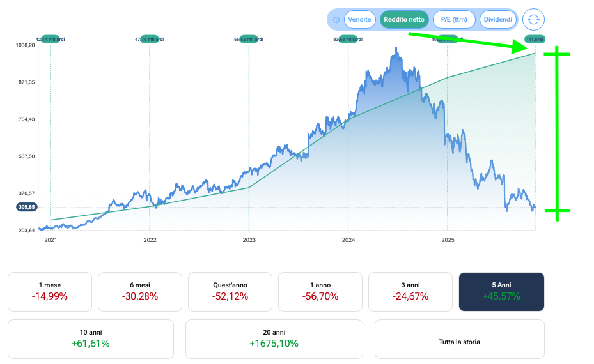Select the 6 mesi period

(x=140, y=292)
